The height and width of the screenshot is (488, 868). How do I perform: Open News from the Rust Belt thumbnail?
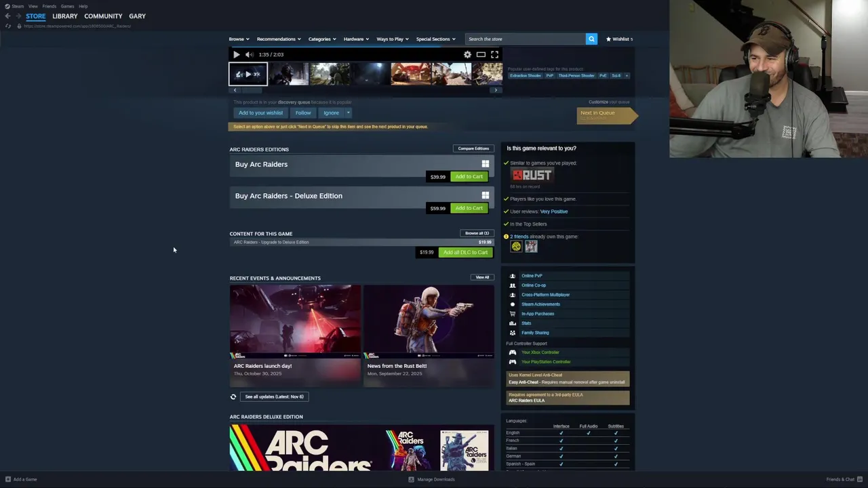(429, 321)
